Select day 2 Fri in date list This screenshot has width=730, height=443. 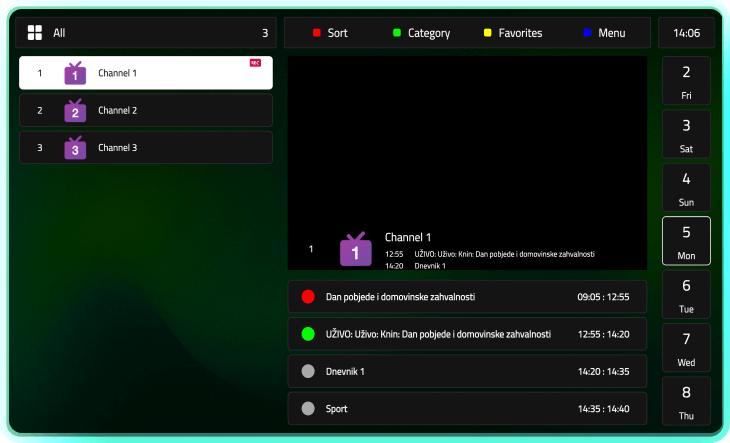(686, 81)
